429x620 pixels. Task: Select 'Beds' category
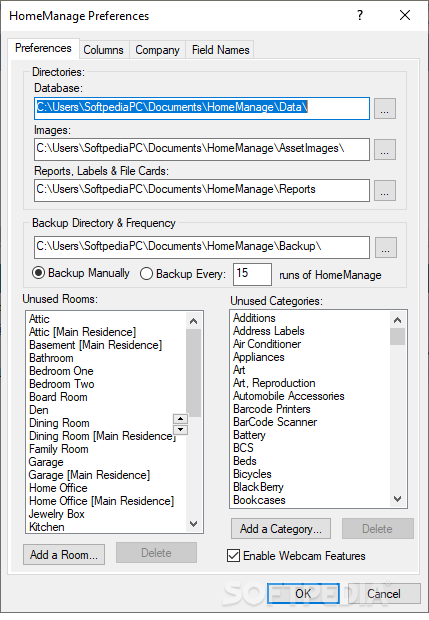click(245, 461)
